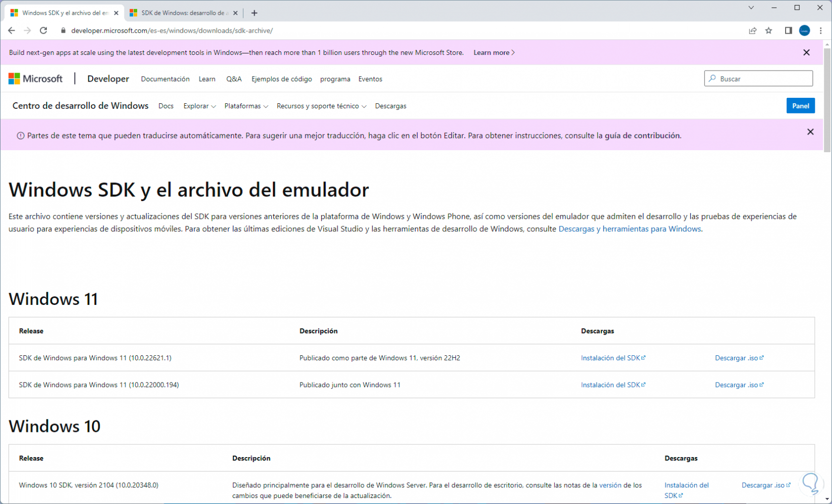Click the 'Windows 10' section heading
Image resolution: width=832 pixels, height=504 pixels.
(x=54, y=426)
